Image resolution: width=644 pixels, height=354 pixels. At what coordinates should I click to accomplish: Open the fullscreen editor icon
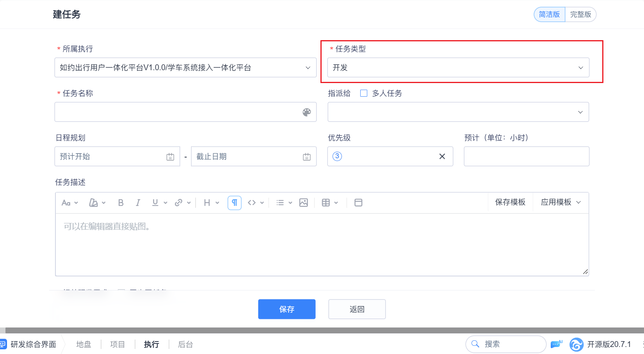coord(358,203)
